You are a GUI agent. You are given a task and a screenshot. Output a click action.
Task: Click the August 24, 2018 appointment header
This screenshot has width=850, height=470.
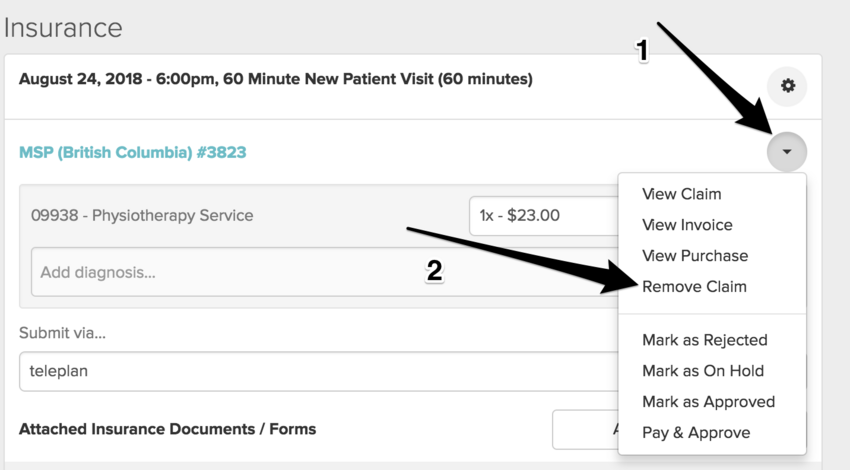(276, 78)
